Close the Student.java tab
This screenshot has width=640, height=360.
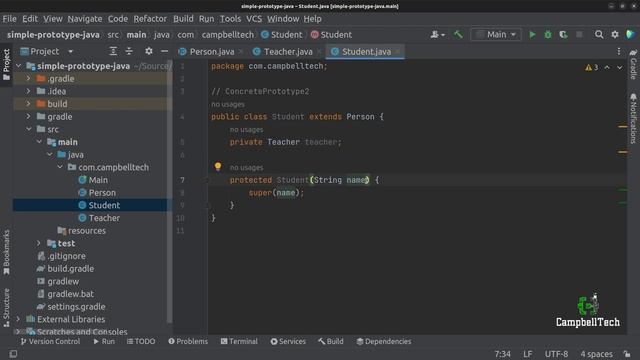(x=398, y=52)
